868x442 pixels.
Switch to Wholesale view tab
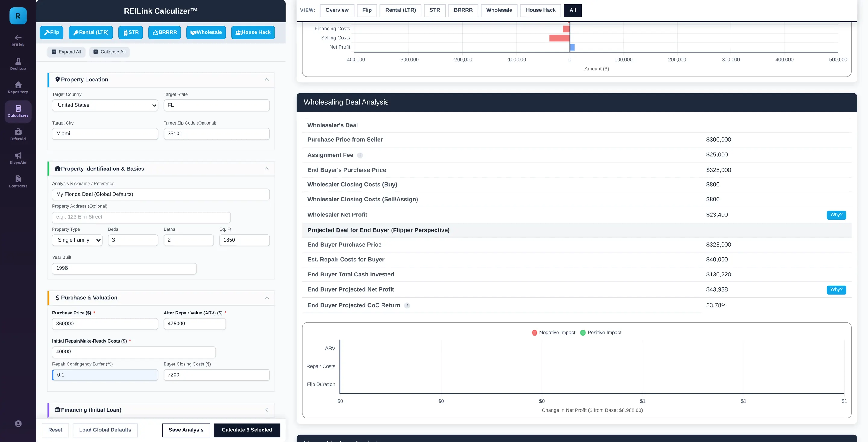(x=499, y=10)
